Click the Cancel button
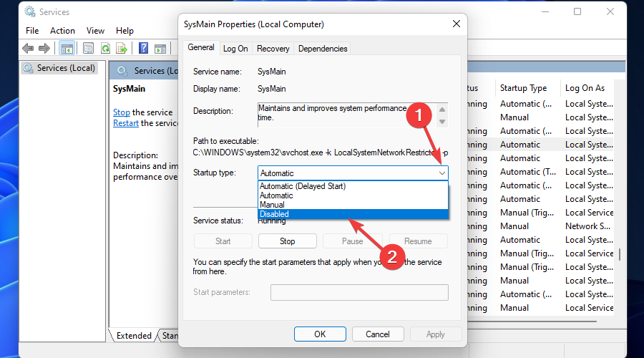Screen dimensions: 644x358 click(378, 334)
